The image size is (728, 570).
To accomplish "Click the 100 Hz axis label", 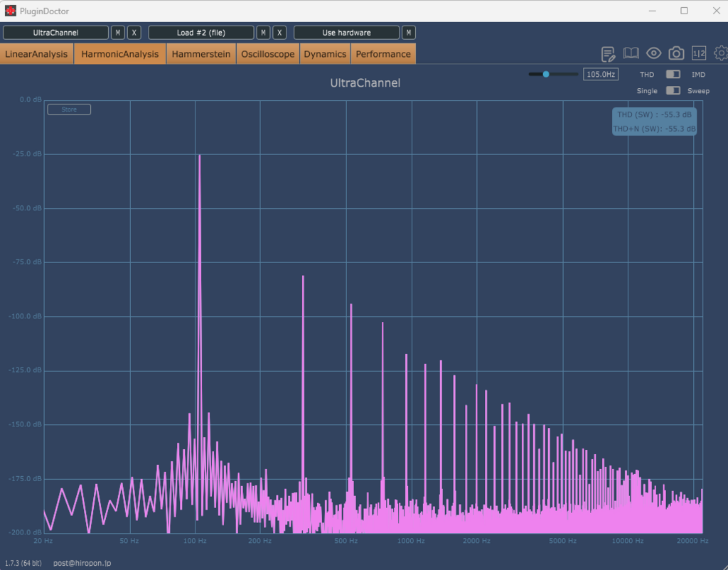I will pyautogui.click(x=195, y=541).
